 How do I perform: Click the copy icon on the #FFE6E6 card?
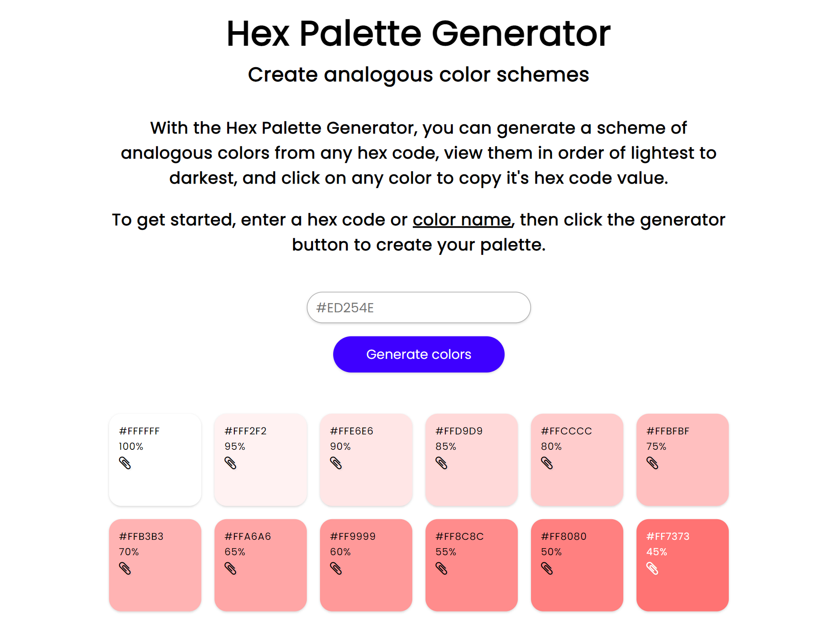tap(336, 463)
